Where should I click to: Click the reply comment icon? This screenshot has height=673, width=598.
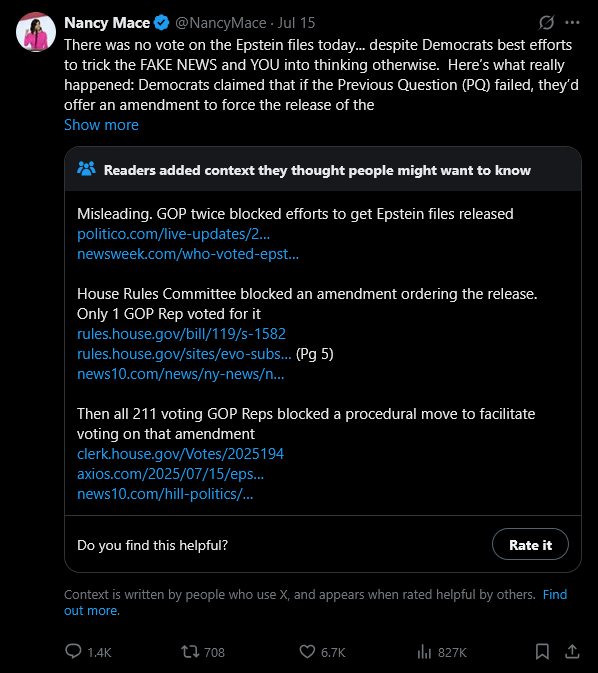(73, 651)
